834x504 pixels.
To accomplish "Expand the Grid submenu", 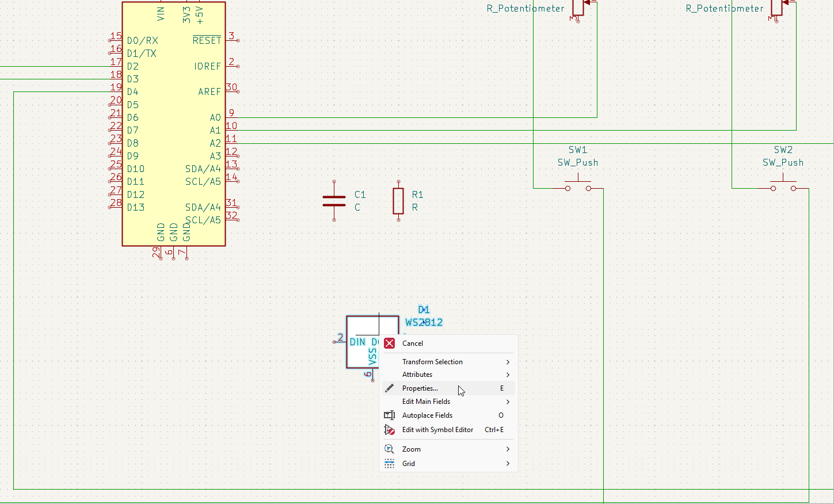I will [448, 464].
